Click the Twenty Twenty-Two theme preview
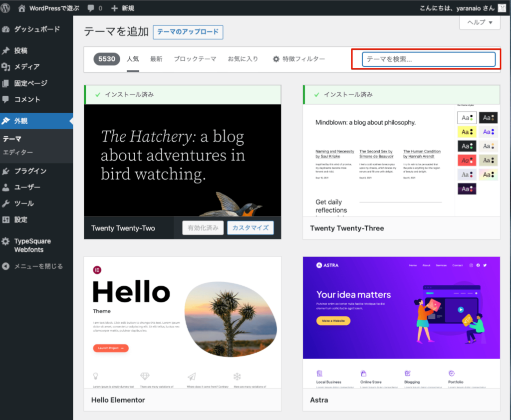 183,160
